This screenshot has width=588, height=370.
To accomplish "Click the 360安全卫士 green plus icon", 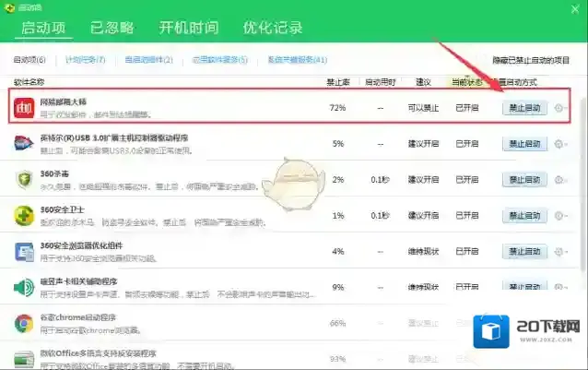I will point(24,215).
